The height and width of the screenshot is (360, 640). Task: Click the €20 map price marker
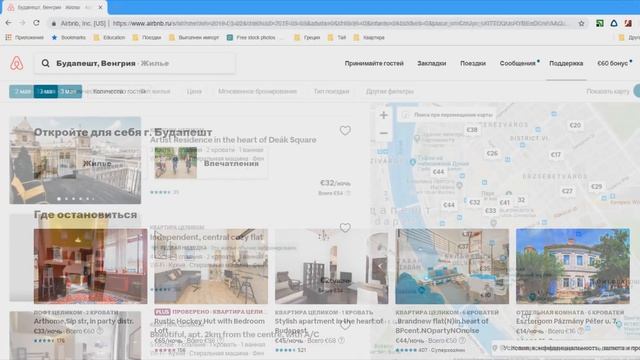575,125
